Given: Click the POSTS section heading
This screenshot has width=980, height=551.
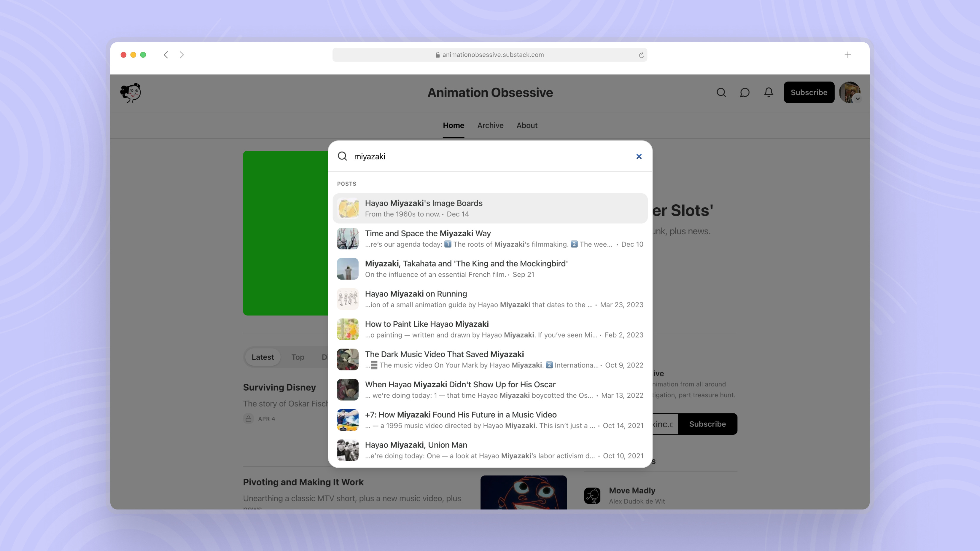Looking at the screenshot, I should coord(346,184).
